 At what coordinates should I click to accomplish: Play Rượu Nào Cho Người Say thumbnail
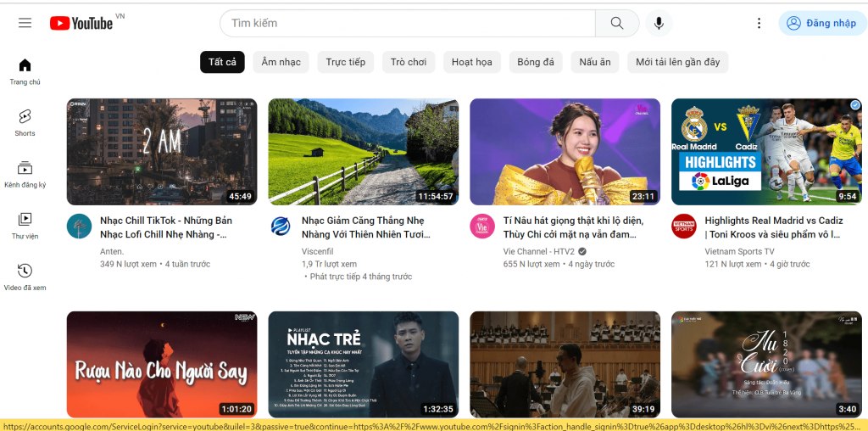point(162,365)
